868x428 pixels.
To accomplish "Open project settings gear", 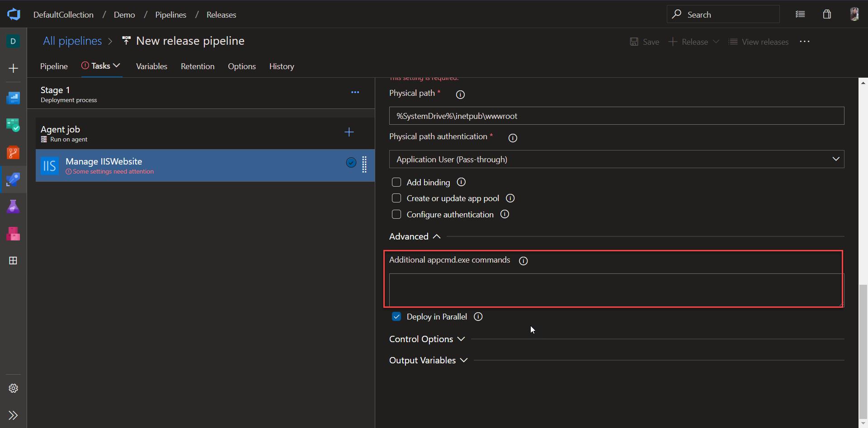I will (x=13, y=388).
